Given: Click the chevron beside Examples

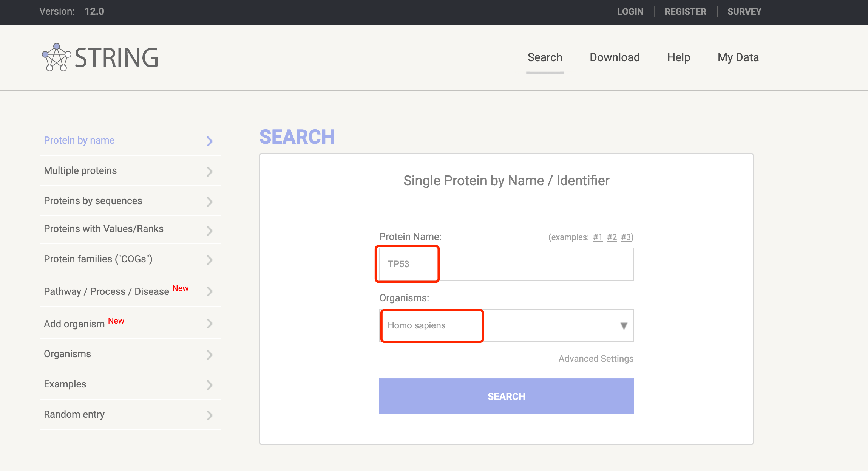Looking at the screenshot, I should (x=210, y=385).
